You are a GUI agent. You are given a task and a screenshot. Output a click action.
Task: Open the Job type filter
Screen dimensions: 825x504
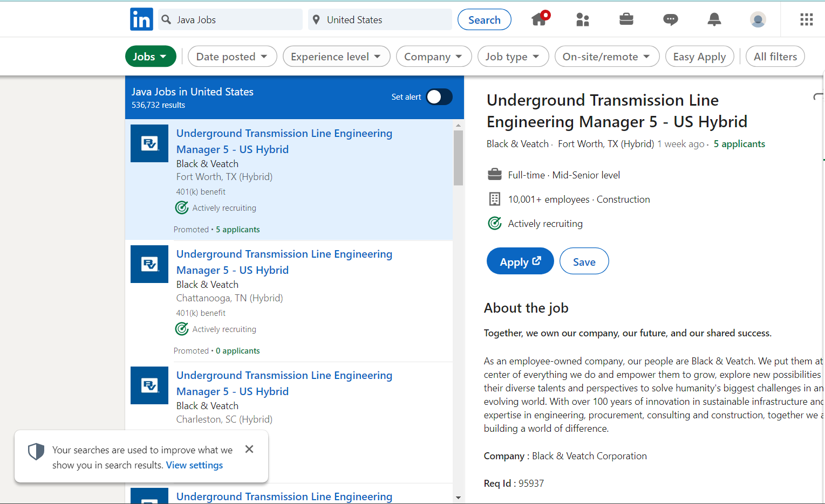pos(513,57)
